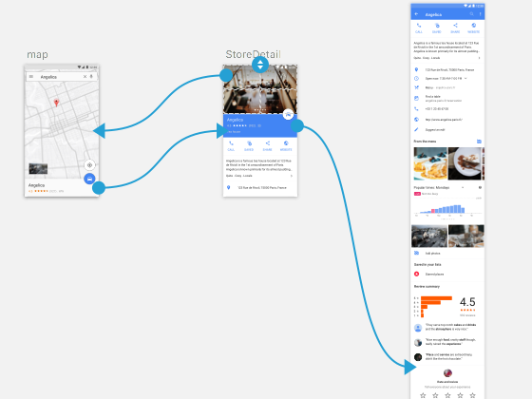Click the up-down scroll handle atop StoreDetail
The height and width of the screenshot is (399, 532).
coord(260,65)
